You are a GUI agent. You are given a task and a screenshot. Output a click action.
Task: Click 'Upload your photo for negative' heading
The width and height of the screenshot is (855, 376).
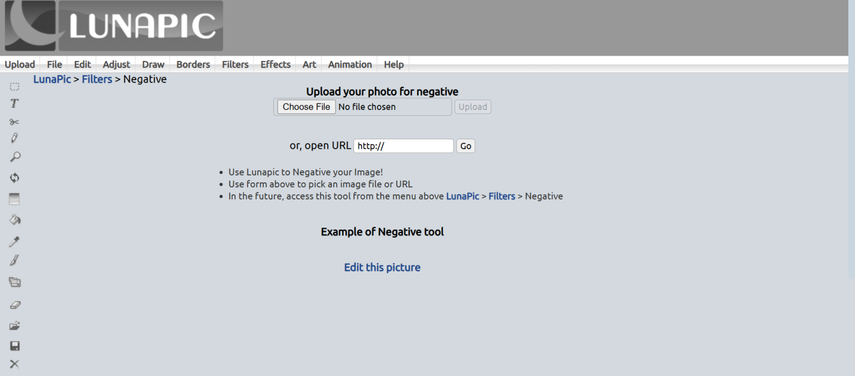(382, 92)
